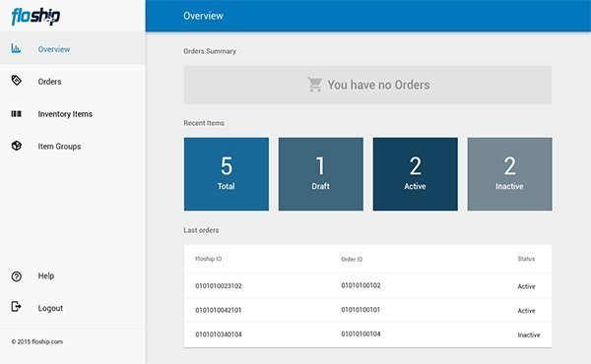Viewport: 591px width, 364px height.
Task: Click the Last orders heading
Action: 201,230
